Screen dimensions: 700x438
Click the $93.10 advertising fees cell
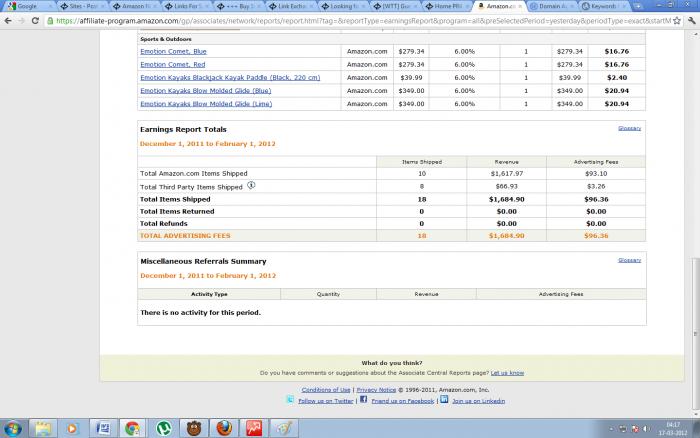pos(596,173)
